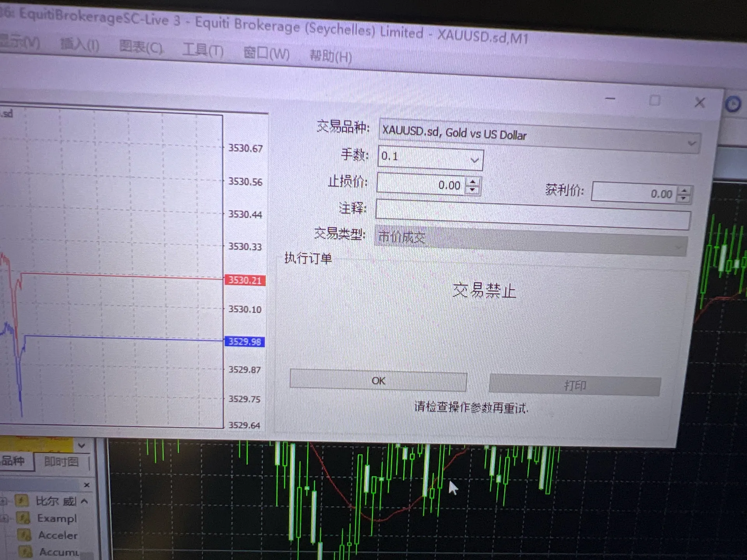Click the 打印 print button
Viewport: 747px width, 560px height.
point(575,385)
